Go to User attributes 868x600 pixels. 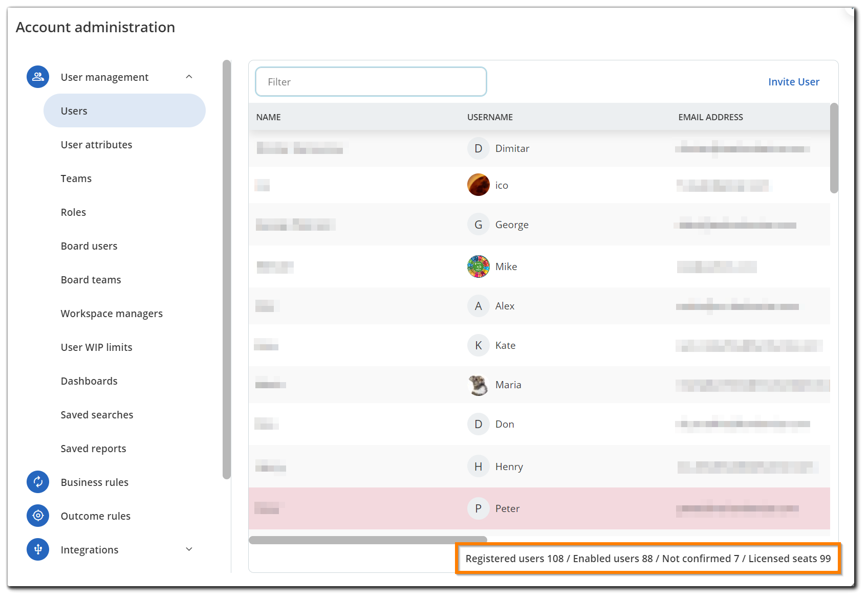[96, 145]
